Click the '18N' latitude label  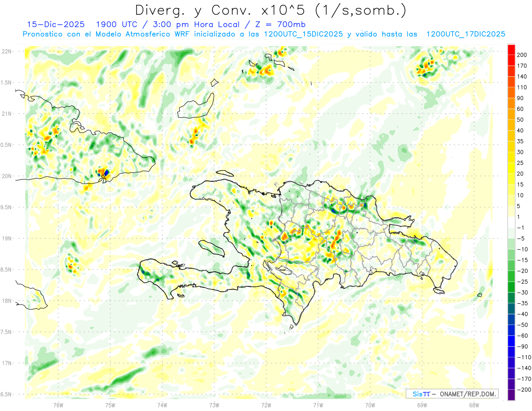tap(7, 301)
